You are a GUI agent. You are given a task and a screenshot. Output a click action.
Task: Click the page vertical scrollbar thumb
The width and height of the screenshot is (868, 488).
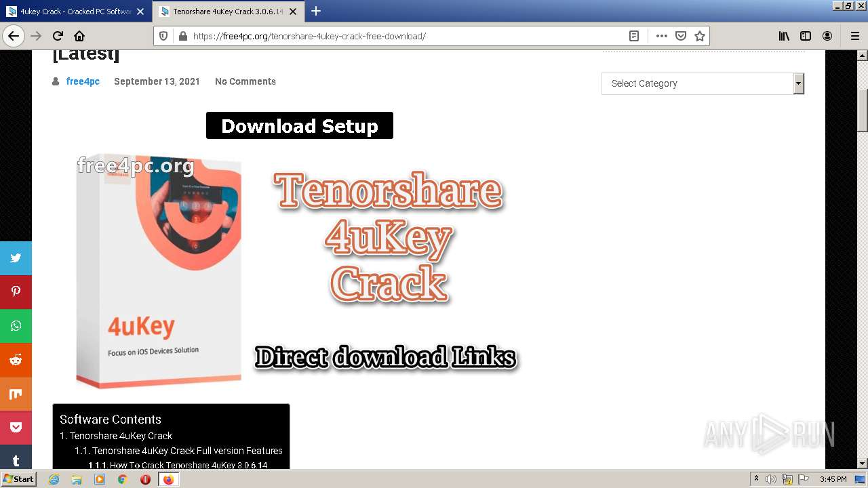(863, 111)
